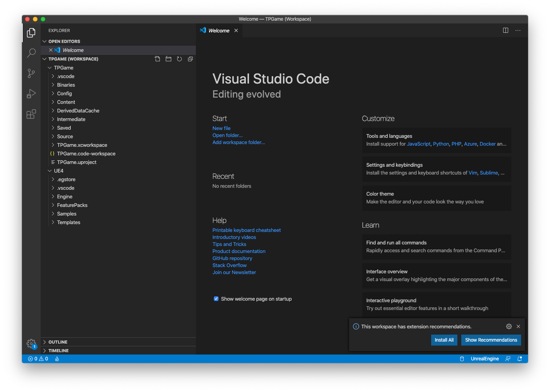Split the editor to the right
550x392 pixels.
(505, 30)
